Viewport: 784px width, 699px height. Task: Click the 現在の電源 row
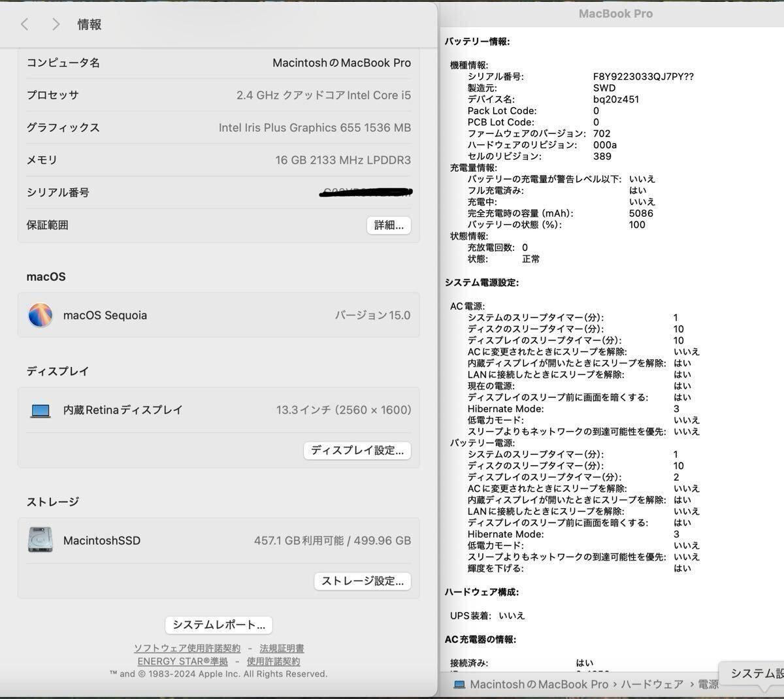click(x=580, y=386)
